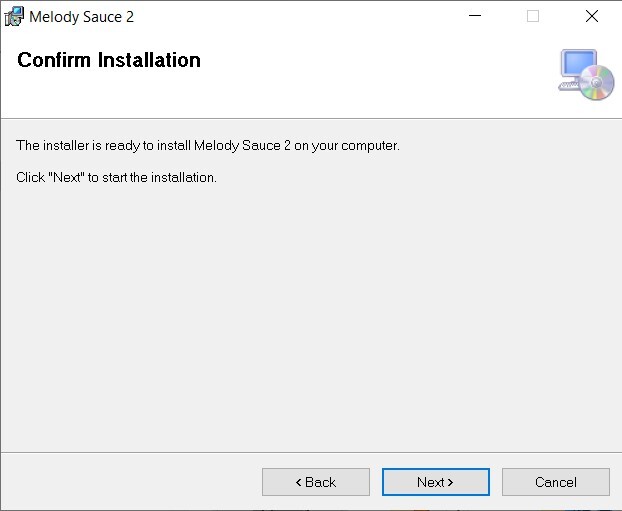Go back with the Back button
This screenshot has height=511, width=622.
pos(315,482)
